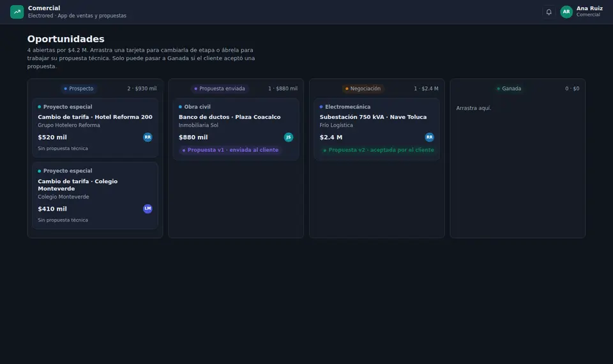Click Colegio Monteverde client subtitle

click(63, 197)
